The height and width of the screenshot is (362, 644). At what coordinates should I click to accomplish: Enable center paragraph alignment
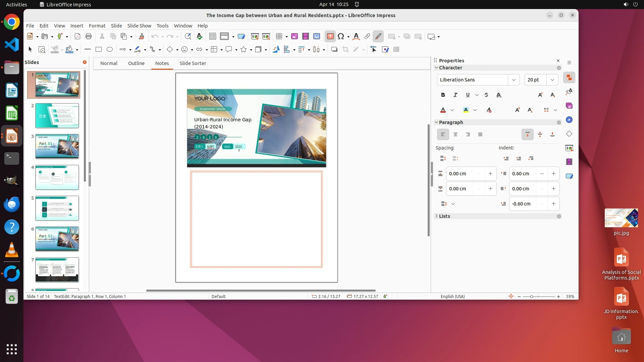coord(455,135)
